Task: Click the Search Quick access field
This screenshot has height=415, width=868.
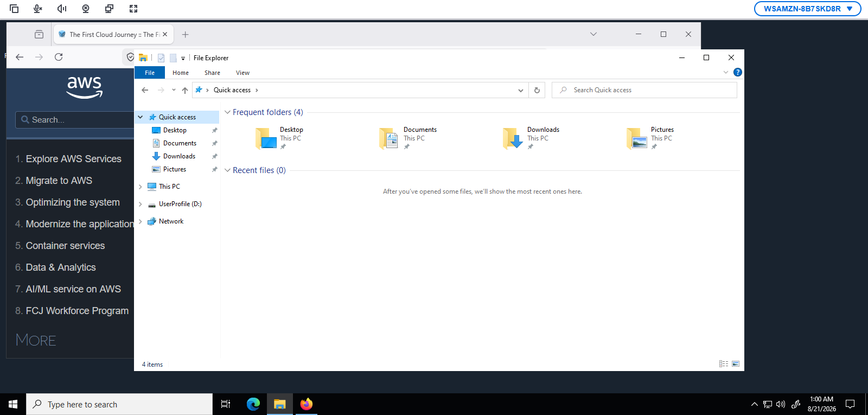Action: (644, 90)
